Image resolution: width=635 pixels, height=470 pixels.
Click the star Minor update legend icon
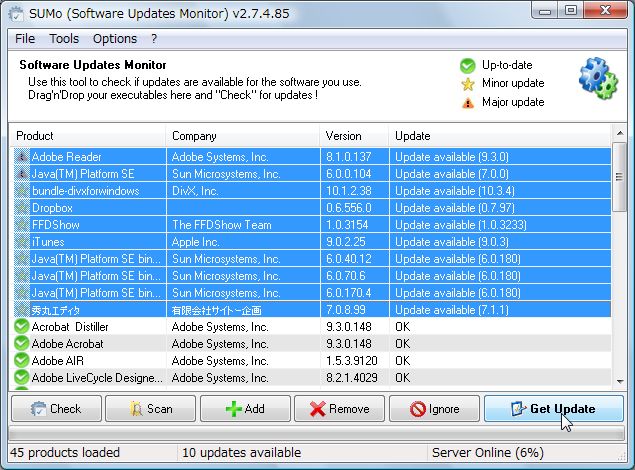point(468,84)
